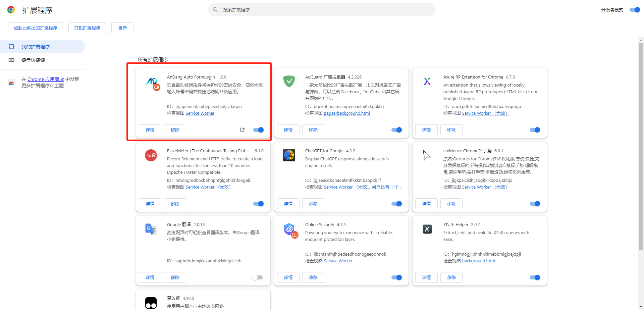Viewport: 644px width, 310px height.
Task: Disable the AnDang Auto FormLogin extension
Action: click(x=258, y=130)
